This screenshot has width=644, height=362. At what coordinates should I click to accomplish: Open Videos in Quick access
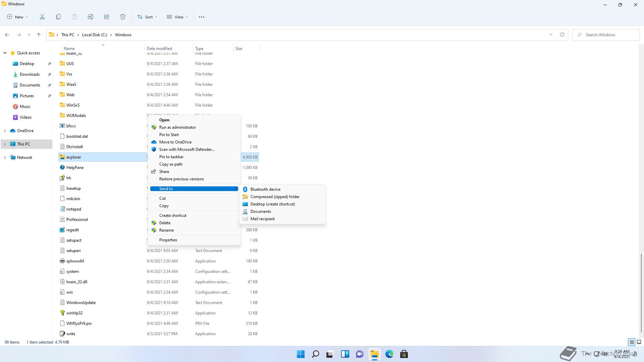25,117
